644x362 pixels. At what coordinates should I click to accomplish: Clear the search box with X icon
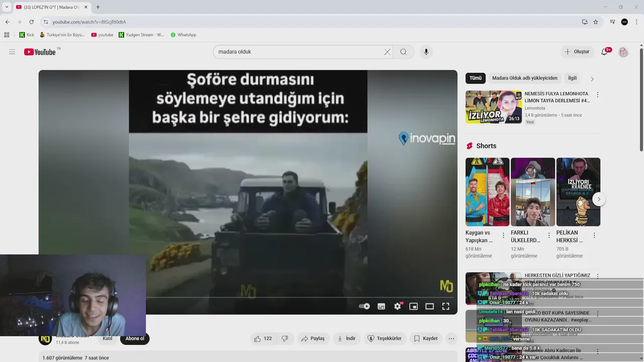pyautogui.click(x=387, y=52)
